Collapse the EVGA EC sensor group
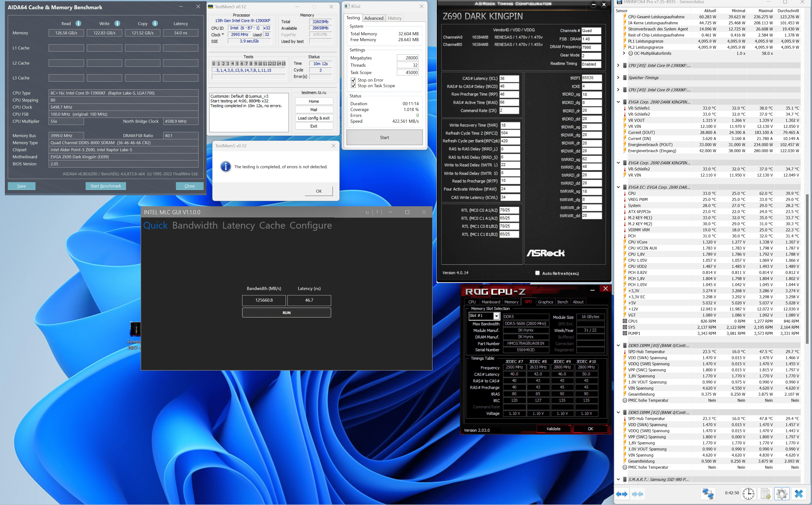 tap(618, 187)
